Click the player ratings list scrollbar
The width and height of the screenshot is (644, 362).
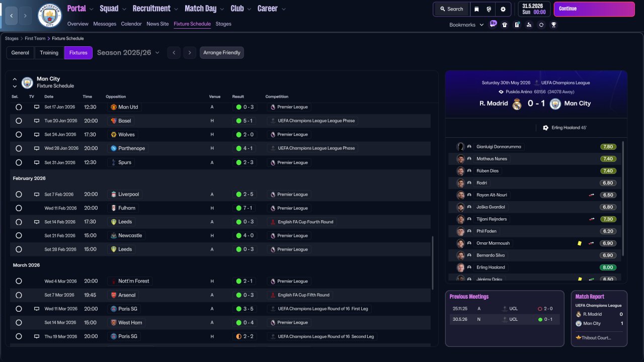tap(623, 198)
